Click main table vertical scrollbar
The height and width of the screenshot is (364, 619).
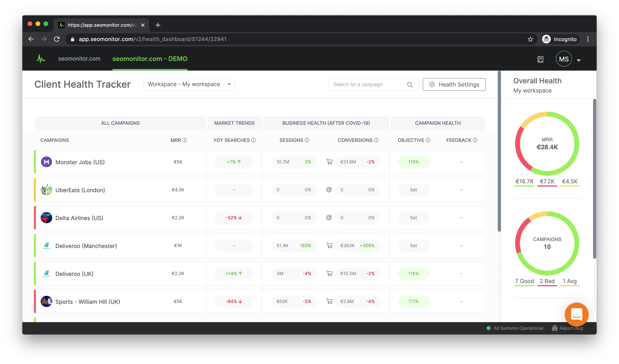pyautogui.click(x=499, y=151)
